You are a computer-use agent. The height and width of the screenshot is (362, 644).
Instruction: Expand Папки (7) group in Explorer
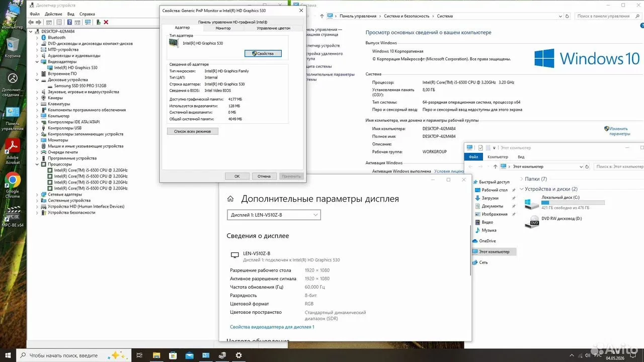(521, 179)
